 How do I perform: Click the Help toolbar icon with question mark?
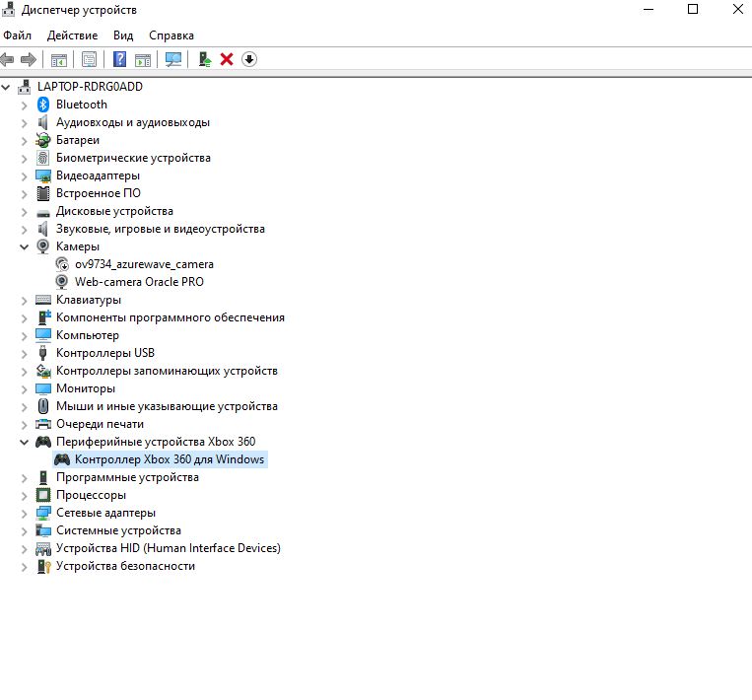(x=119, y=59)
